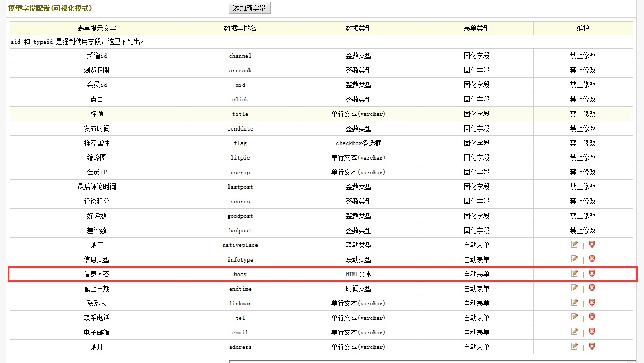The width and height of the screenshot is (644, 363).
Task: Delete the nativeplace field row
Action: [592, 244]
